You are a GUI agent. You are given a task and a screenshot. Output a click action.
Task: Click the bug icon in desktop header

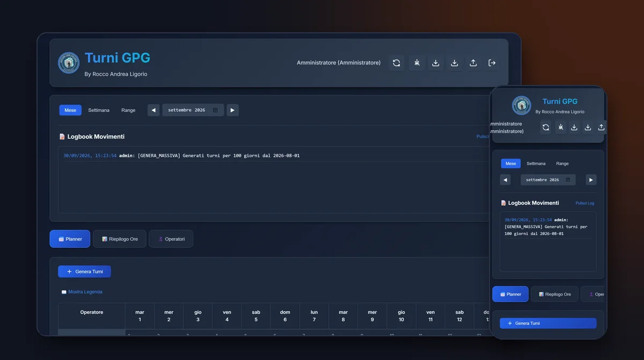click(417, 63)
